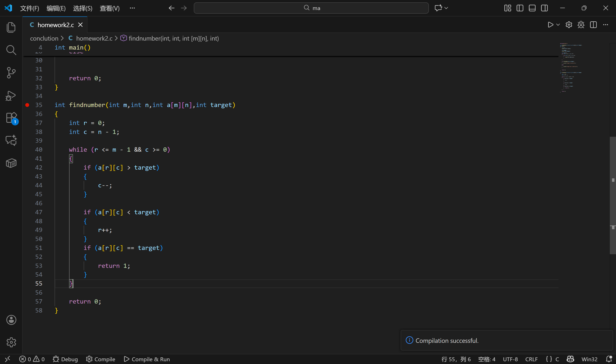This screenshot has width=616, height=364.
Task: Click the command center search field
Action: point(311,8)
